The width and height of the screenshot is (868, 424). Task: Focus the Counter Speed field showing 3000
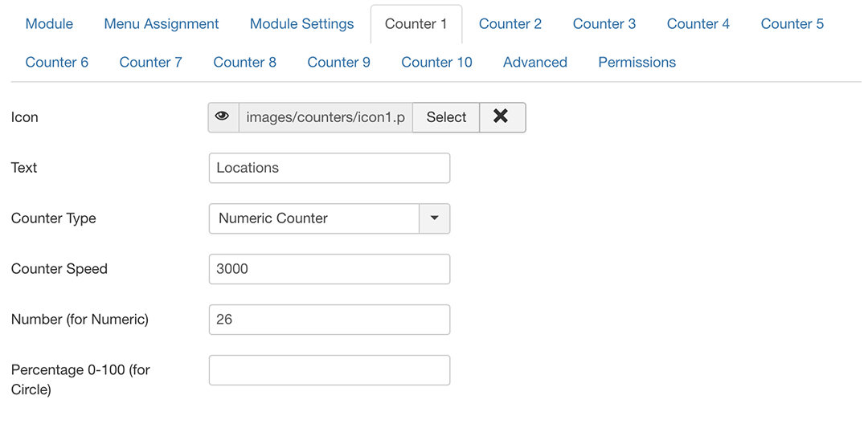(x=329, y=269)
